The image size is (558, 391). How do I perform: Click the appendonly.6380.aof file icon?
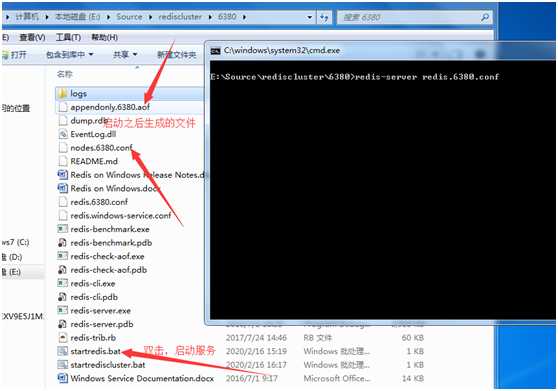click(63, 107)
